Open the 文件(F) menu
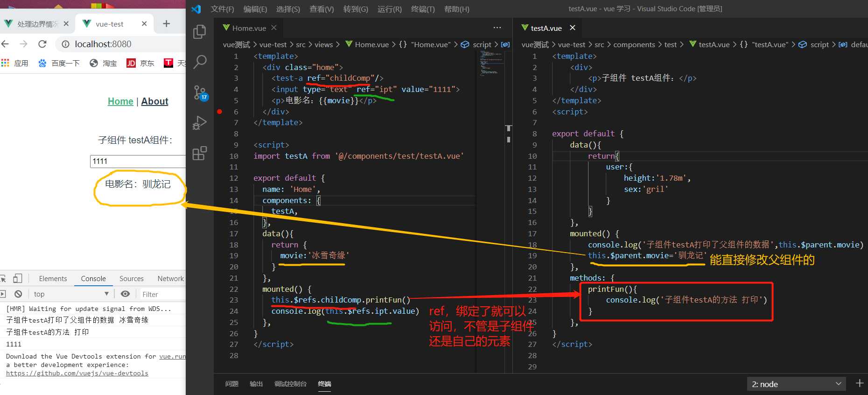The width and height of the screenshot is (868, 395). click(x=222, y=9)
